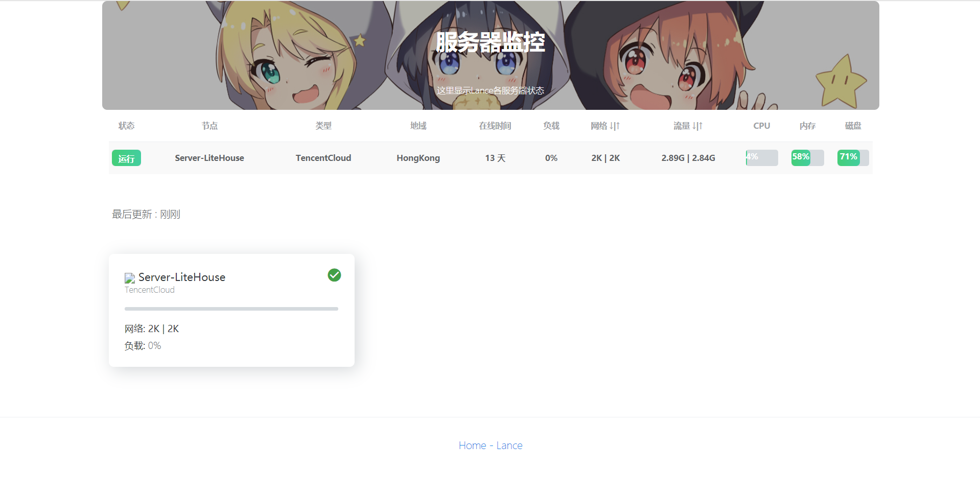
Task: Click the sort arrows beside 流量 header
Action: pyautogui.click(x=699, y=126)
